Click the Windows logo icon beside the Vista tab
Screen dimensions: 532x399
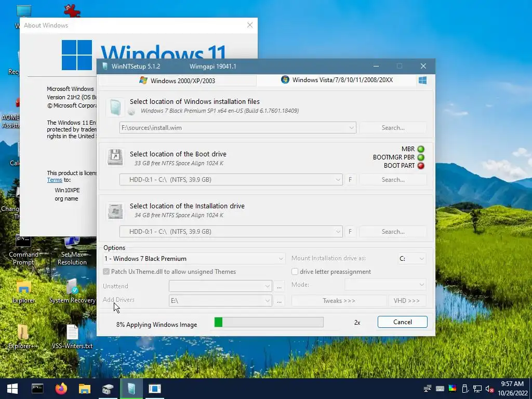(x=422, y=81)
